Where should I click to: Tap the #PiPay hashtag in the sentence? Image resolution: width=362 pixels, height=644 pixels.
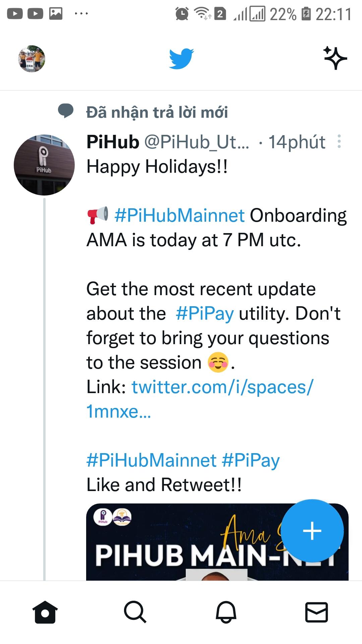pos(204,314)
